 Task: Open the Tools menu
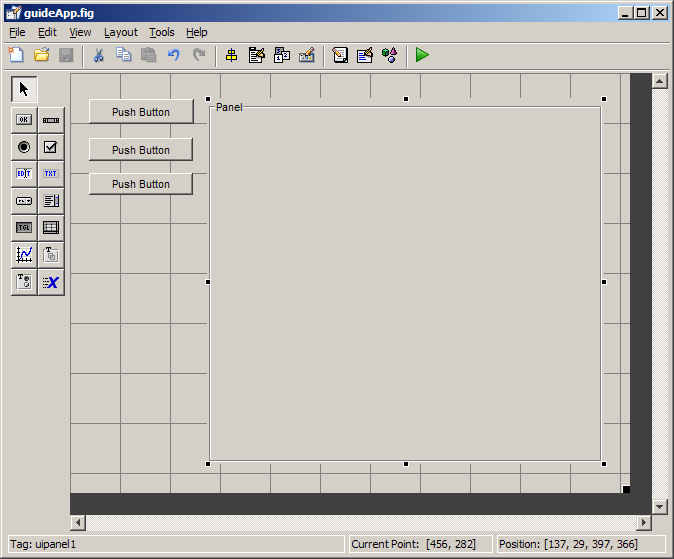pos(161,32)
